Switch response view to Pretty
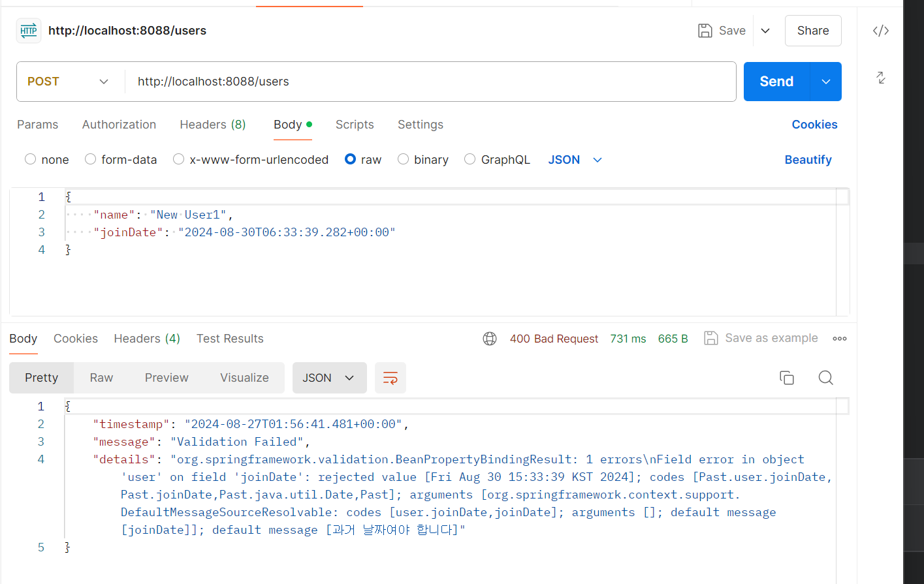This screenshot has height=584, width=924. coord(41,378)
